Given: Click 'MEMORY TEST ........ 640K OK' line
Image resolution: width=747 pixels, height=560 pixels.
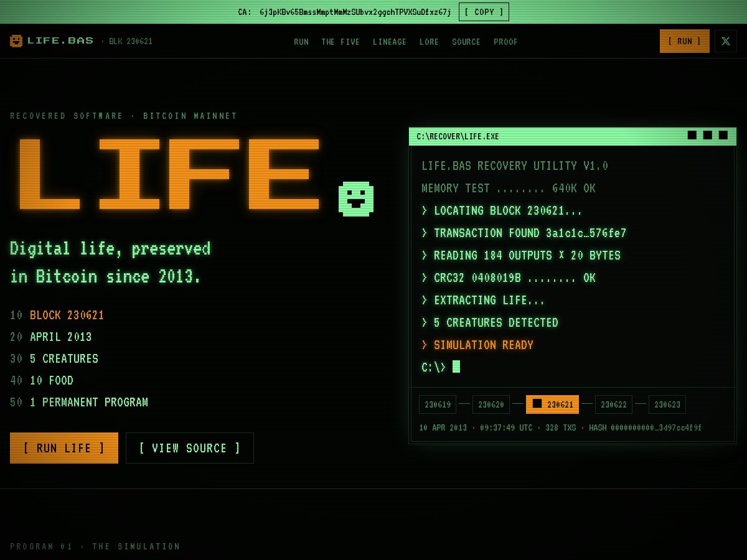Looking at the screenshot, I should (x=509, y=189).
